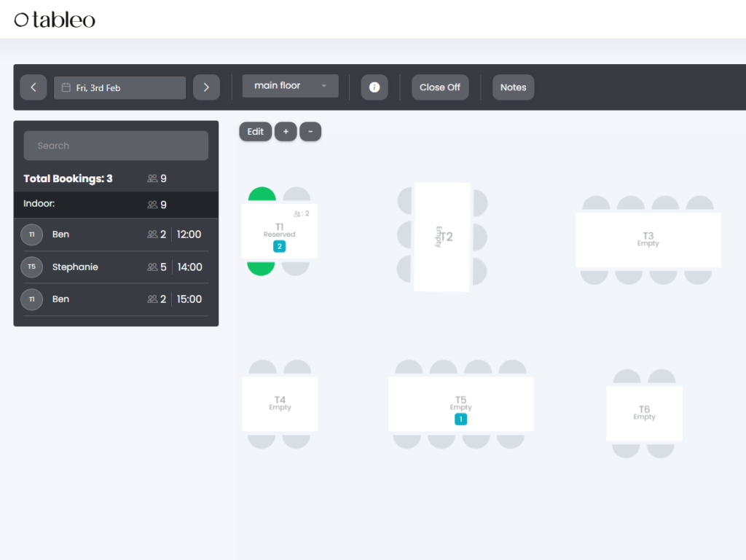746x560 pixels.
Task: Select table T6 on floor plan
Action: pyautogui.click(x=644, y=413)
